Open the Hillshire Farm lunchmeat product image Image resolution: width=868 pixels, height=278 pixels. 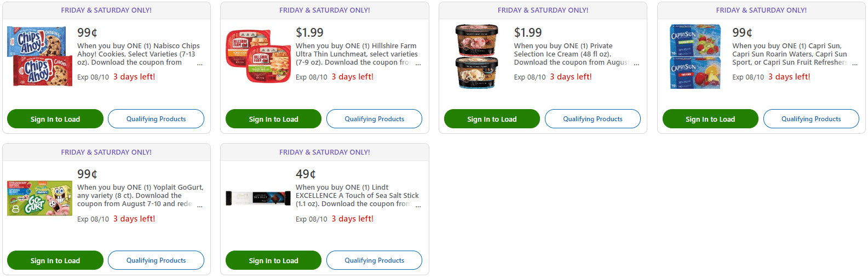point(258,56)
